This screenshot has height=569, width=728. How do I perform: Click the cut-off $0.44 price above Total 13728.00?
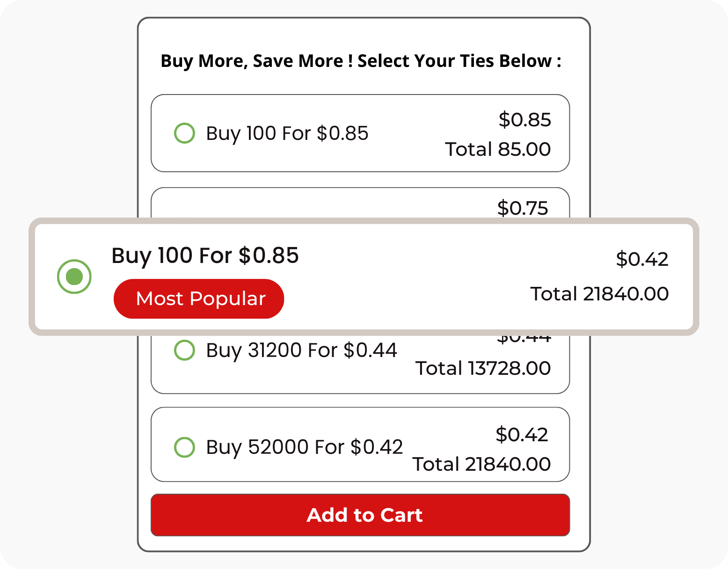[x=524, y=339]
